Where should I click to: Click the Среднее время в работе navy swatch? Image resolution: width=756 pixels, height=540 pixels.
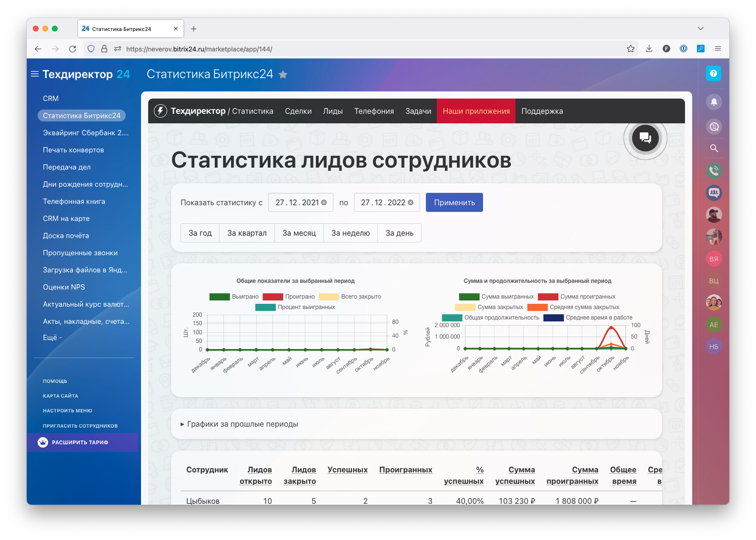[554, 318]
